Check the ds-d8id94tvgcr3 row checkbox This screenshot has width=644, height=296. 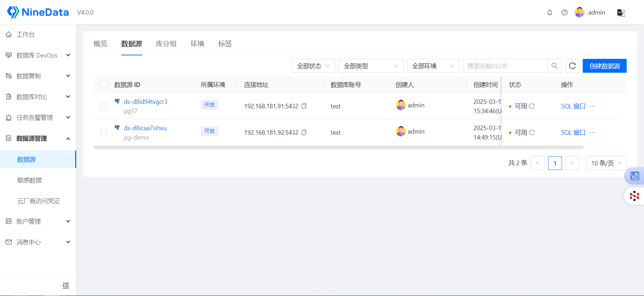click(x=104, y=106)
